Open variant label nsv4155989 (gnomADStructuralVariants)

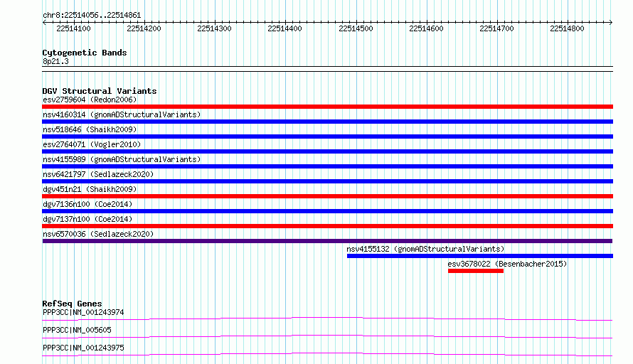[122, 159]
